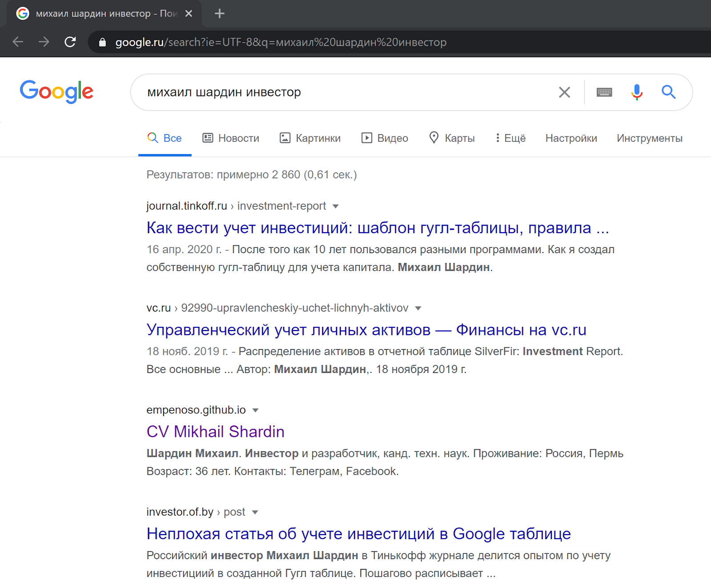Image resolution: width=711 pixels, height=588 pixels.
Task: Clear the search query with X
Action: tap(564, 92)
